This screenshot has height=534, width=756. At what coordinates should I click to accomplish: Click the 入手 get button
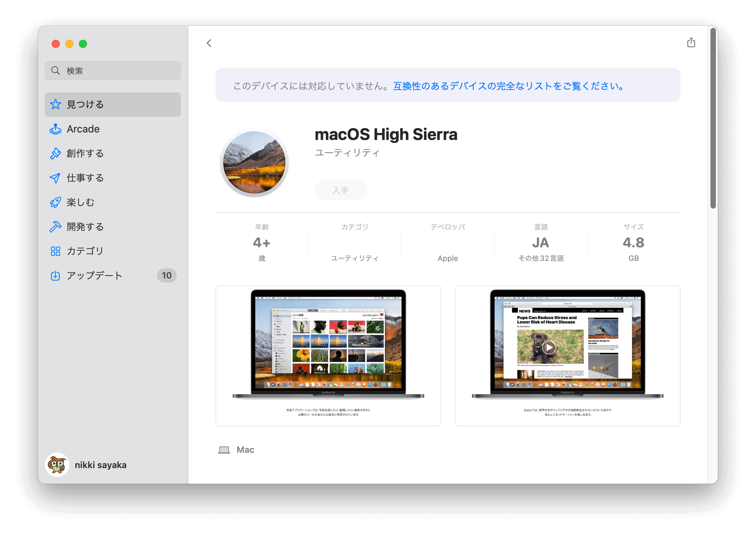[x=341, y=190]
